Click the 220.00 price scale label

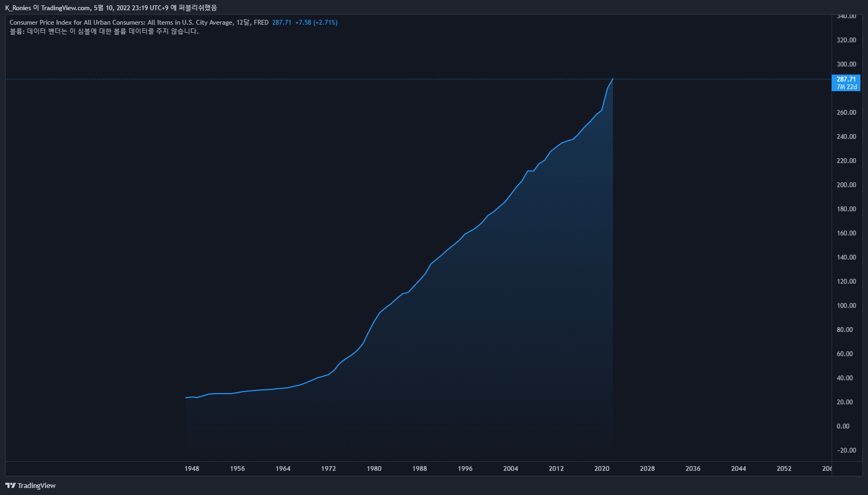tap(847, 161)
